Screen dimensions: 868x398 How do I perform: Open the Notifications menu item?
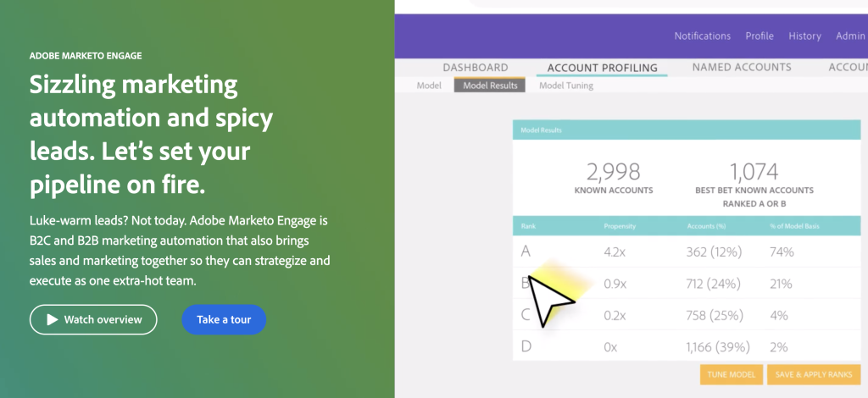point(702,36)
